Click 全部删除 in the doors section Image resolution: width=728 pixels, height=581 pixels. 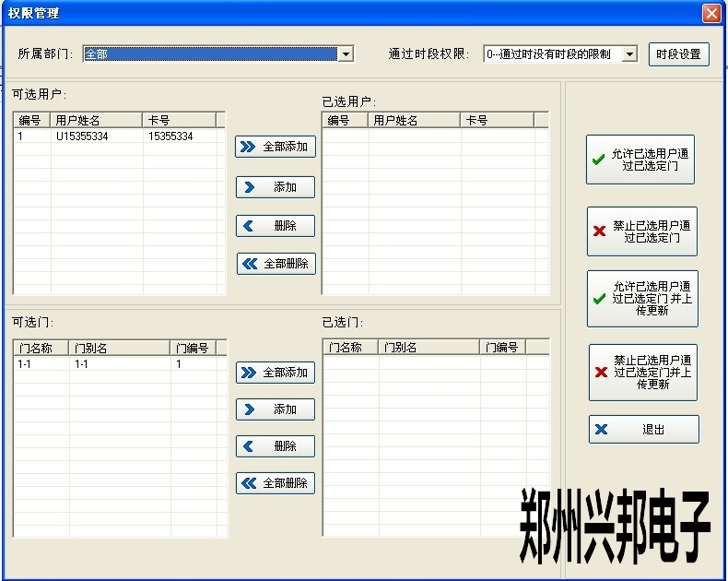276,483
